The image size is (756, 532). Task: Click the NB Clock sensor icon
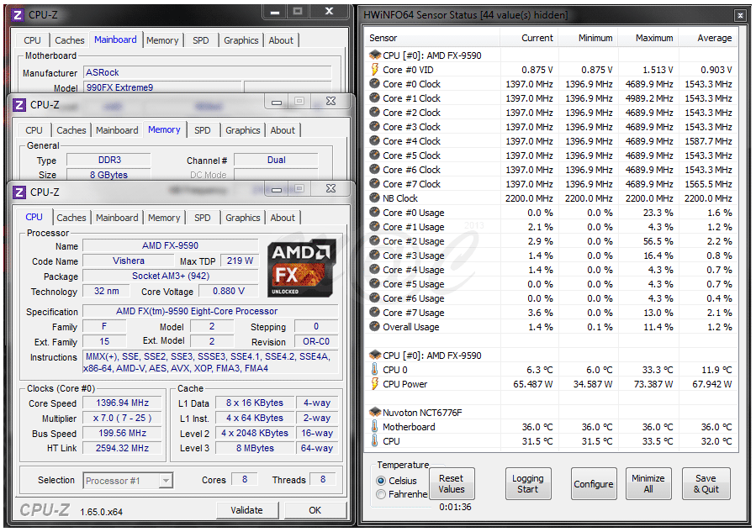pos(374,198)
